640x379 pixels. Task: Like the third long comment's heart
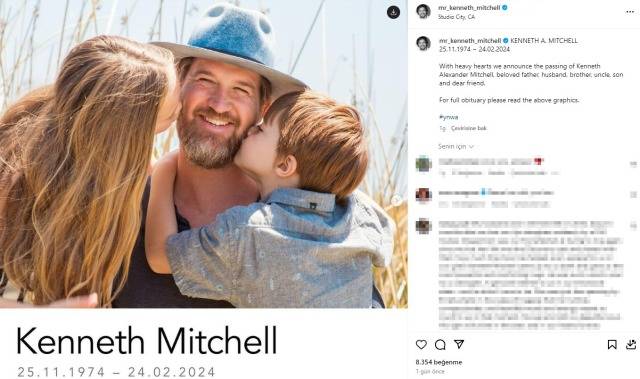point(633,225)
